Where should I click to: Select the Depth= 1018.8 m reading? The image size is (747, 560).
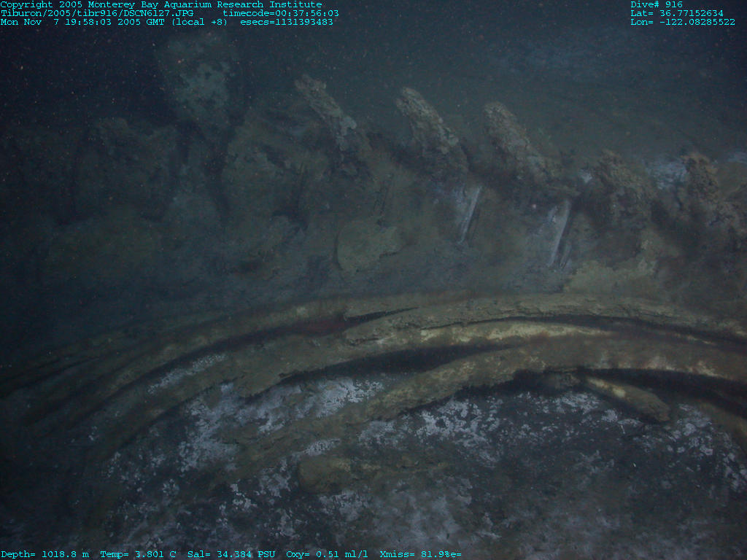pos(44,554)
